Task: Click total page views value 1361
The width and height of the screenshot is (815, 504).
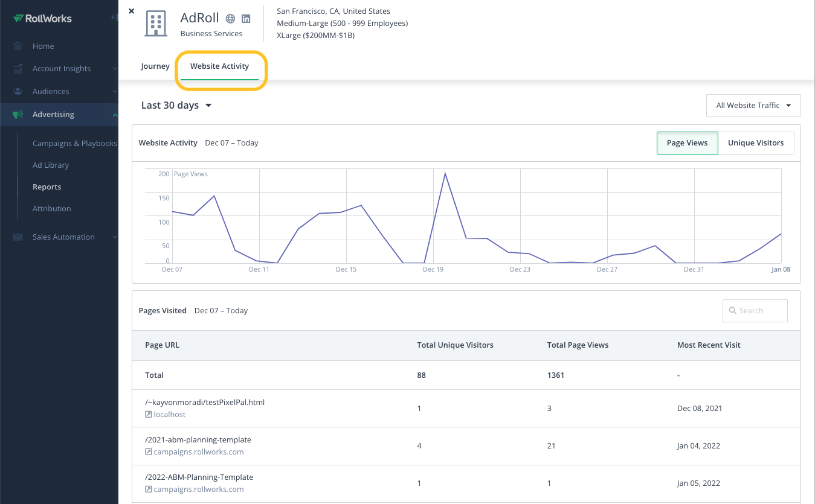Action: click(x=556, y=375)
